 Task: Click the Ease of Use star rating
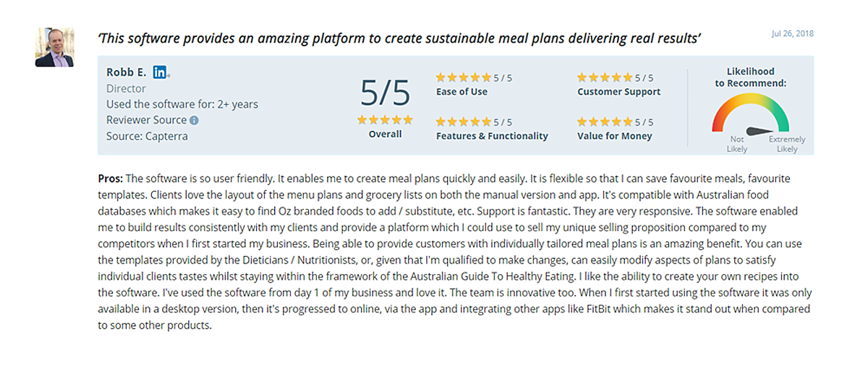pos(463,77)
